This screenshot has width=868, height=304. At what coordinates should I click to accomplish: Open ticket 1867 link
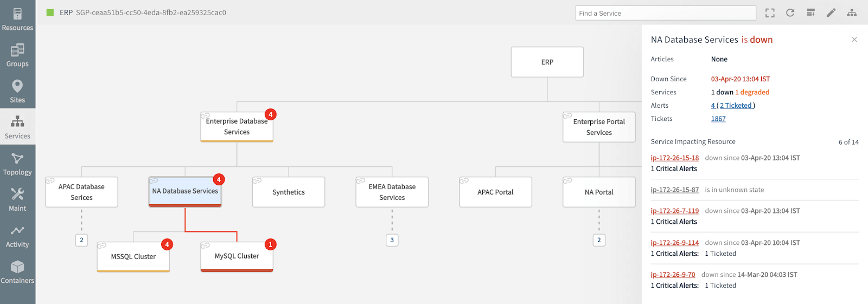pos(718,119)
